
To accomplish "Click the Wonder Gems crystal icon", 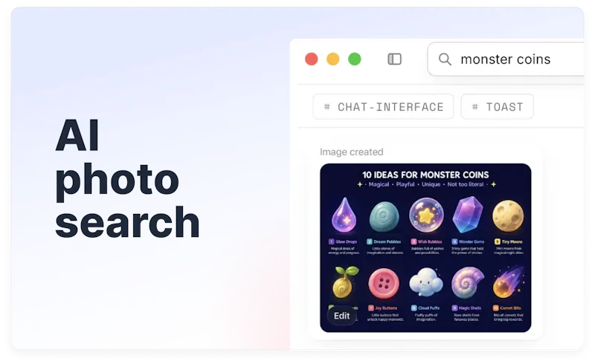I will [468, 215].
